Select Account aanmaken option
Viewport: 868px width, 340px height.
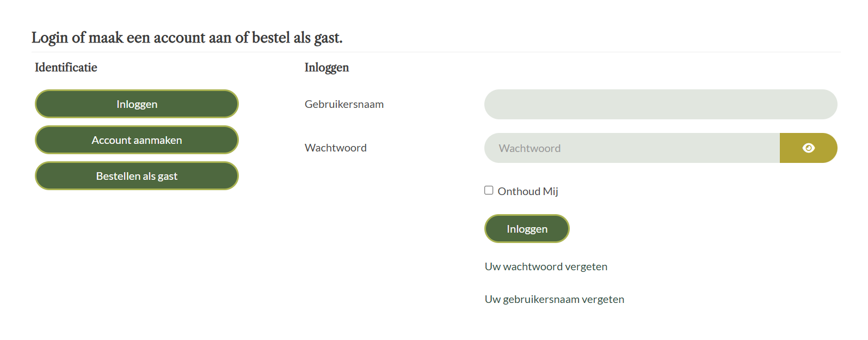(x=137, y=140)
